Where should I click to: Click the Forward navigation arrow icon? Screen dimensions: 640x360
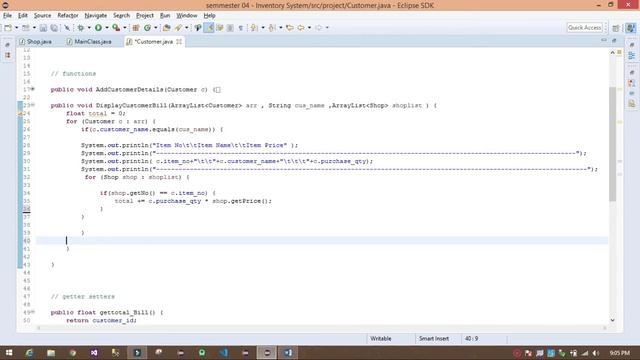click(x=319, y=28)
